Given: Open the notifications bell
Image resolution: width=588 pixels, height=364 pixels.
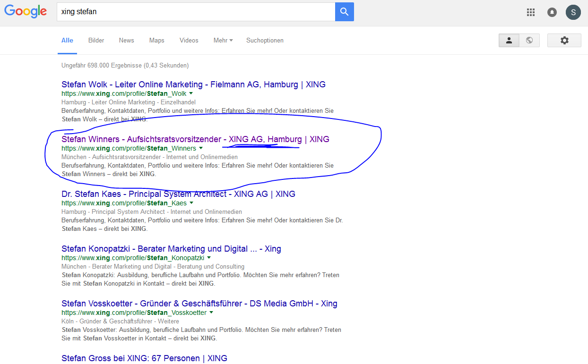Looking at the screenshot, I should point(552,12).
